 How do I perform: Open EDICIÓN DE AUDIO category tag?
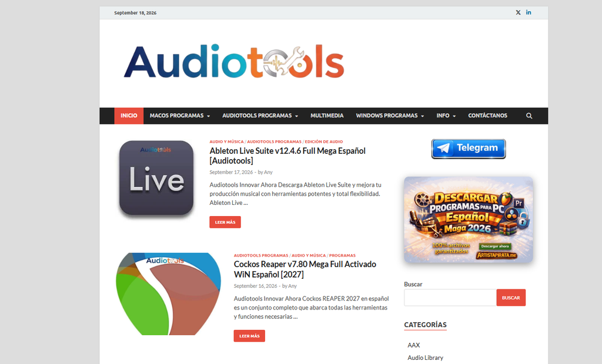324,141
